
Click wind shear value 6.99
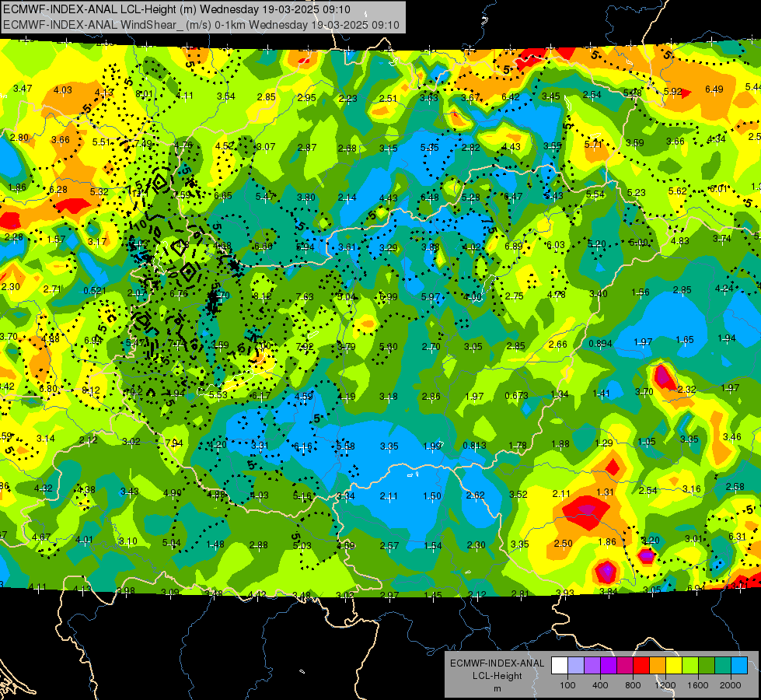pyautogui.click(x=389, y=297)
